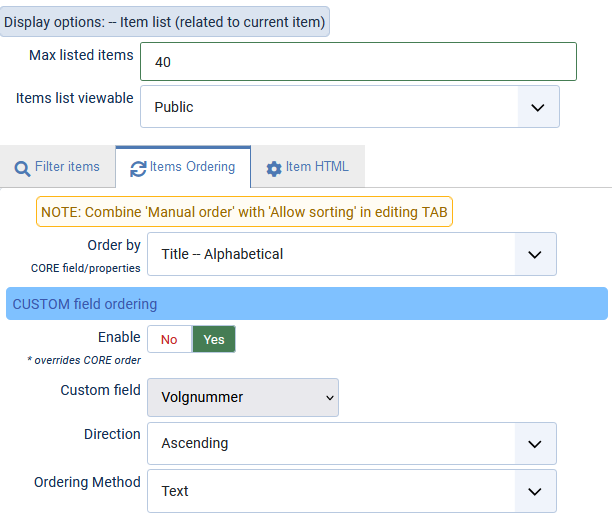Click the gear icon on Item HTML tab
Viewport: 612px width, 521px height.
coord(274,169)
